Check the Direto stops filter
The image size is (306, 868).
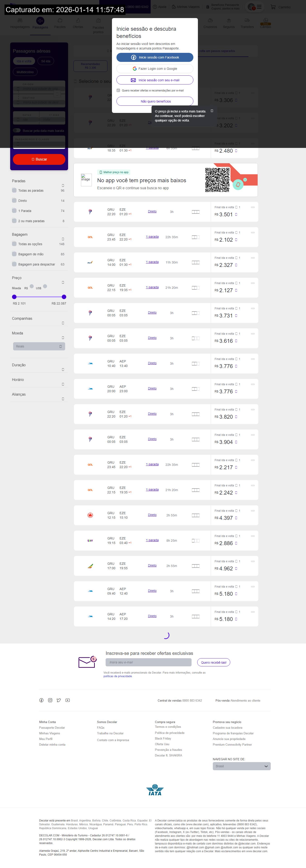point(14,201)
